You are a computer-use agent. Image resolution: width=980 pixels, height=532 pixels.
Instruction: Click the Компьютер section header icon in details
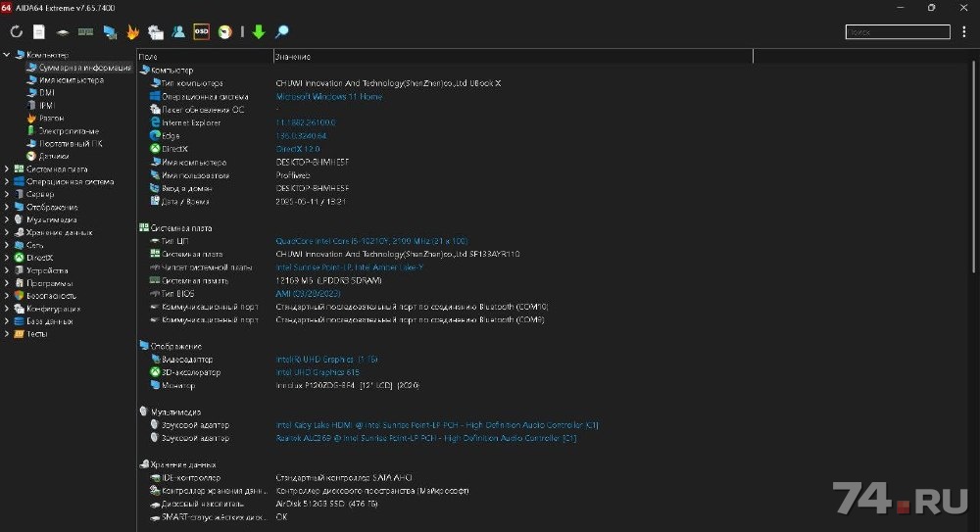pos(145,70)
